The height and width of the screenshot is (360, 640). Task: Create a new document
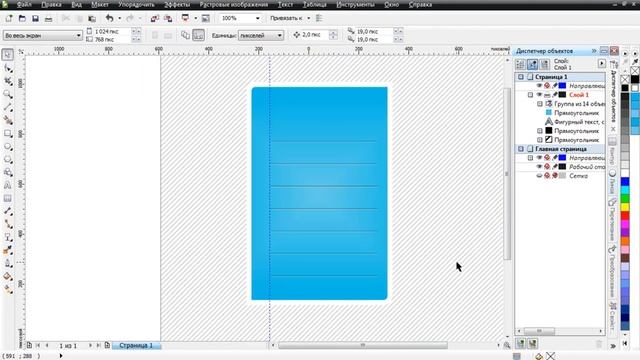9,18
